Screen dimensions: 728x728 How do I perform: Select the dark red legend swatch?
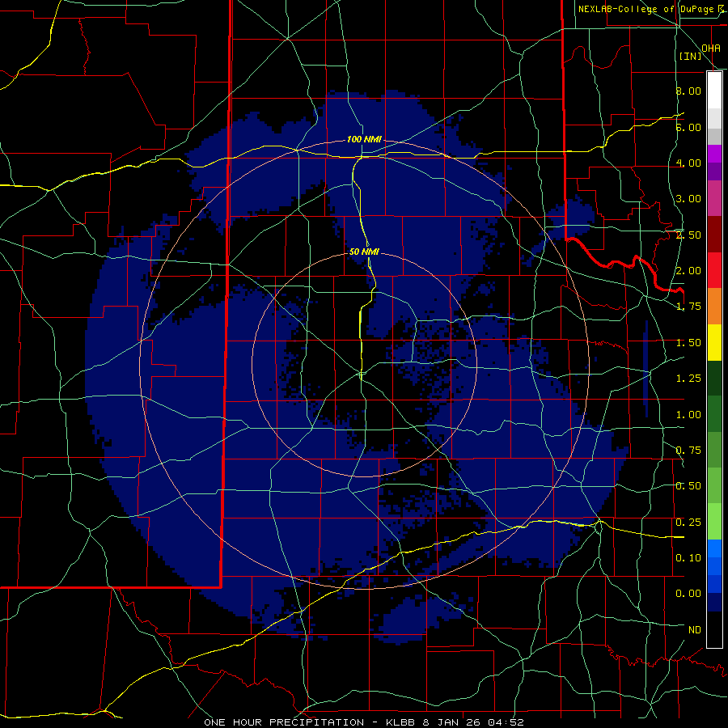[714, 235]
